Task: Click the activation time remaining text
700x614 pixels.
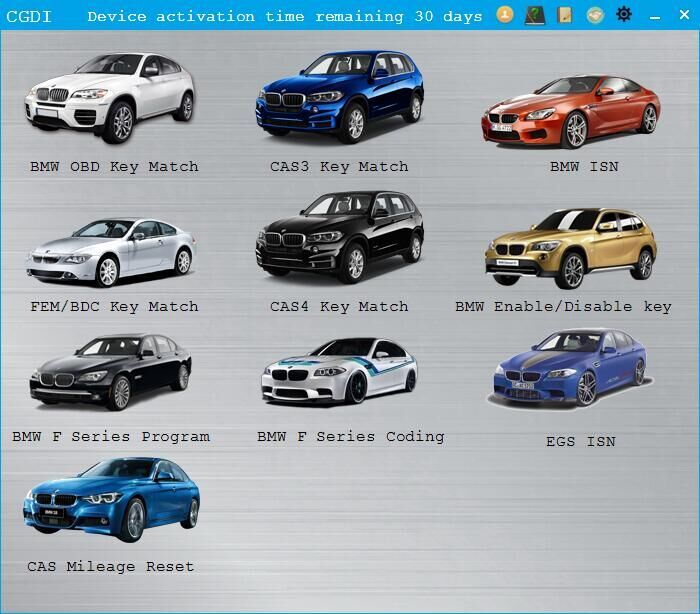Action: [x=285, y=17]
